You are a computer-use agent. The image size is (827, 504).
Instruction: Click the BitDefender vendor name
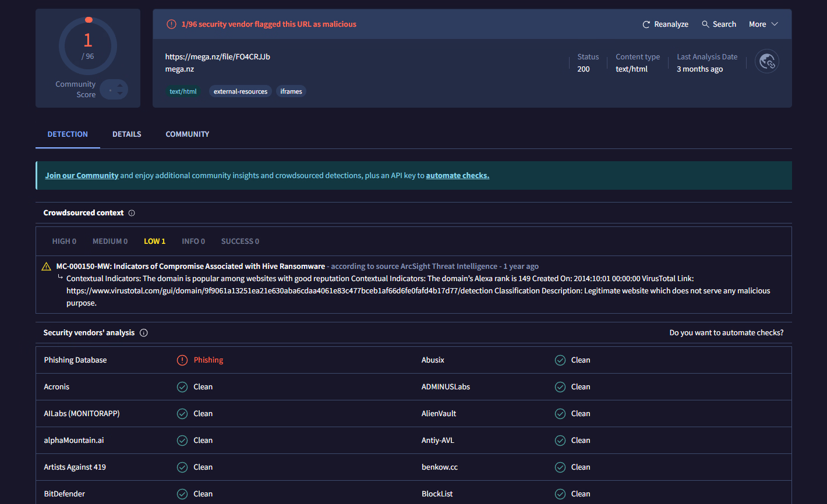tap(64, 494)
